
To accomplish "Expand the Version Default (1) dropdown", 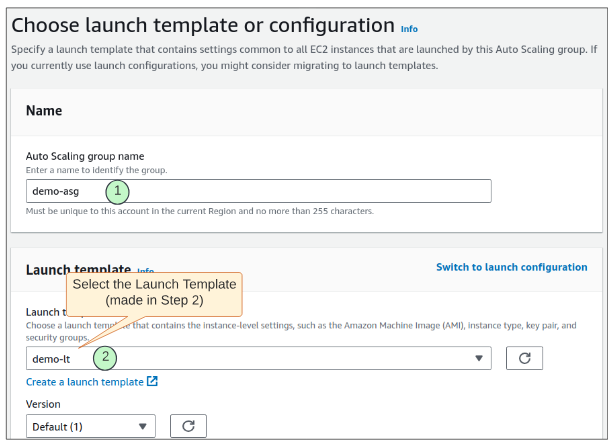I will 91,426.
